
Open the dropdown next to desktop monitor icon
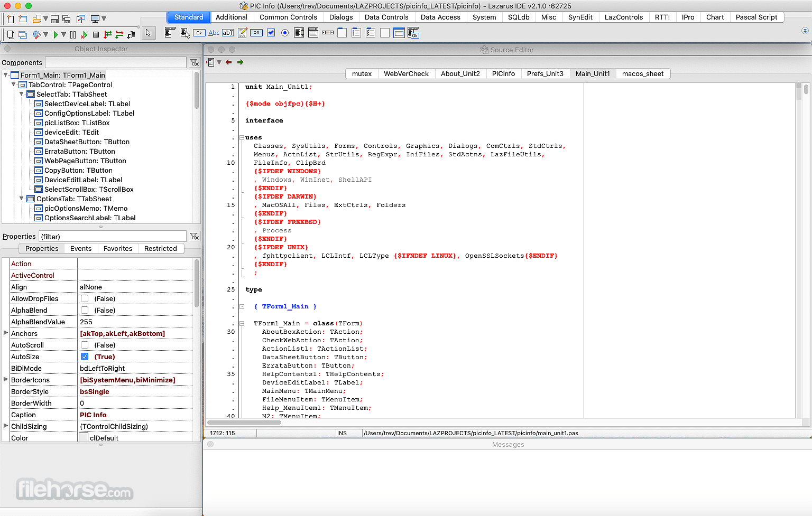(104, 19)
